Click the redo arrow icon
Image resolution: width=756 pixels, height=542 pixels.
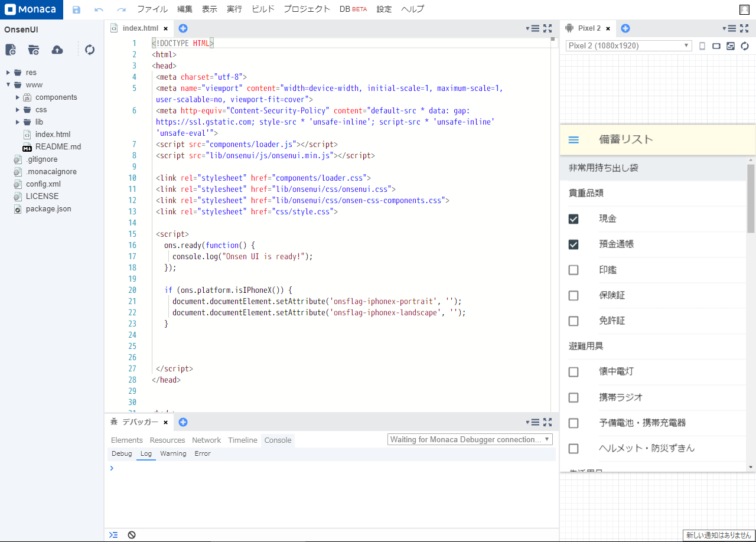121,9
